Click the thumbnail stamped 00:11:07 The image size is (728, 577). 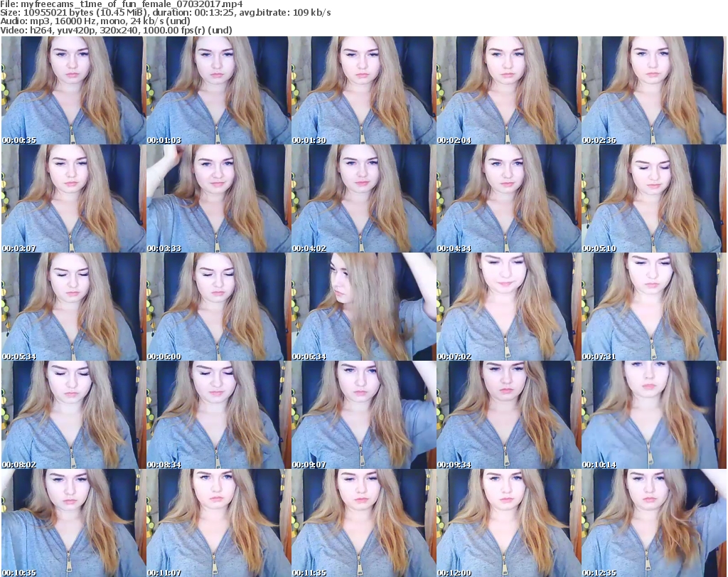(x=219, y=523)
